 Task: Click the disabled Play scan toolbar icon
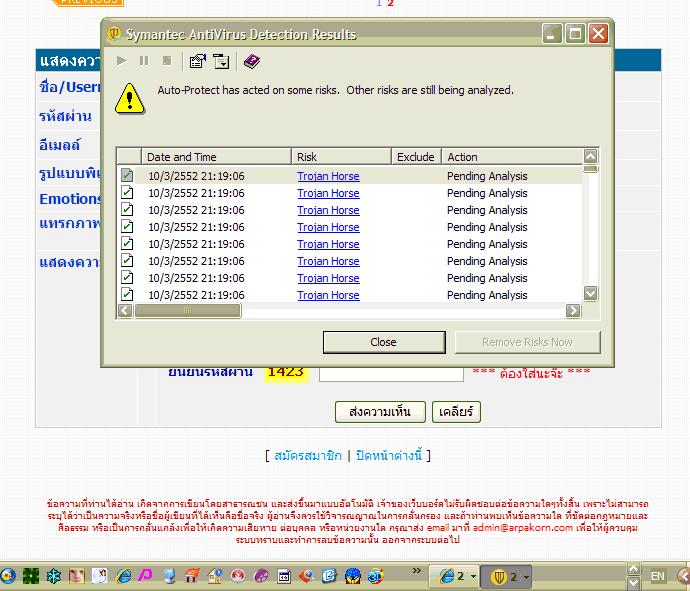(x=122, y=61)
